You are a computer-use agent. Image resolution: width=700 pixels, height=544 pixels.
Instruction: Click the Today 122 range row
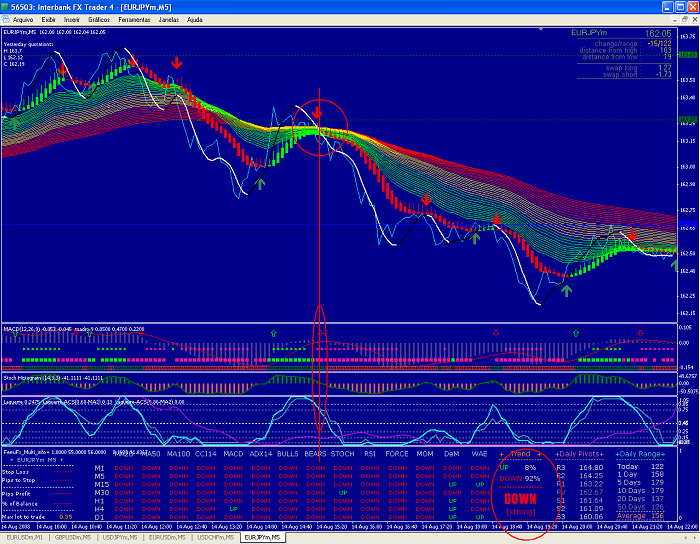[640, 466]
